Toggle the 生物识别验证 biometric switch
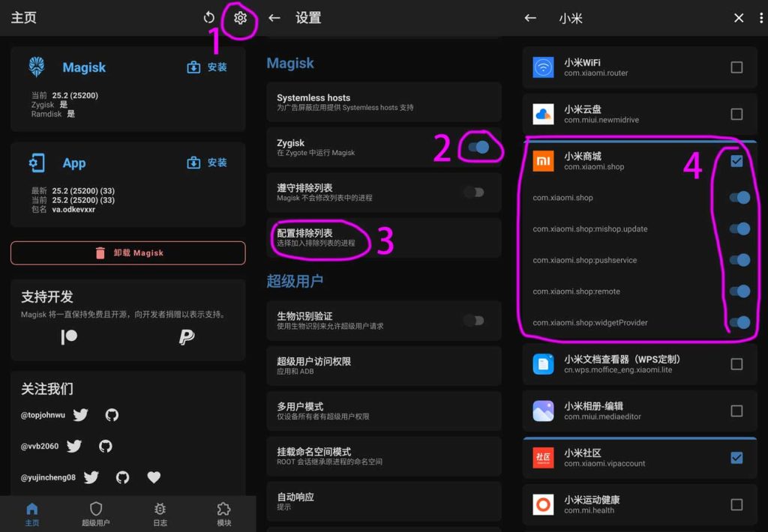Image resolution: width=768 pixels, height=532 pixels. (x=474, y=321)
